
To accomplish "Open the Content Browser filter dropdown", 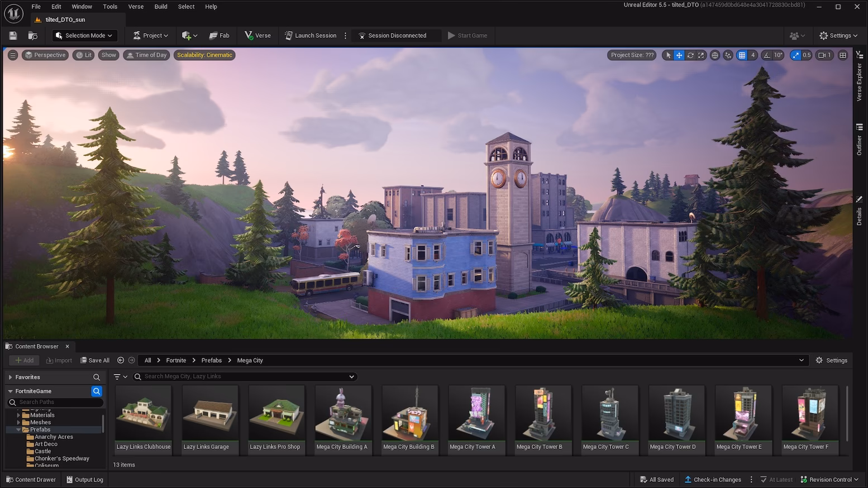I will pos(121,377).
